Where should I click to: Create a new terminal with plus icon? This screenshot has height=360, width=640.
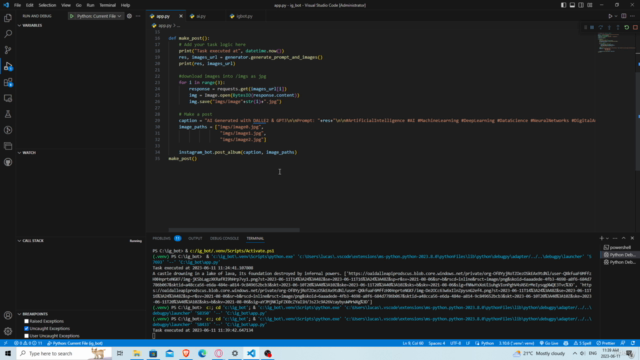point(601,238)
